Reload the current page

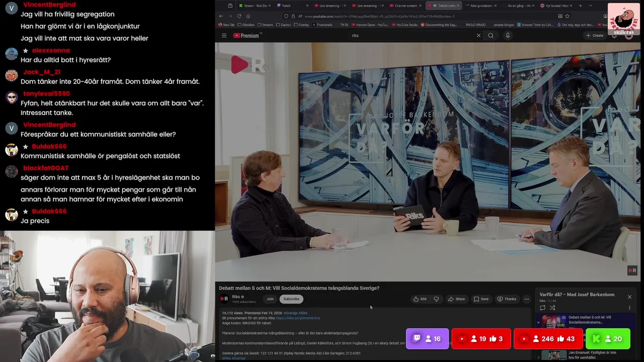pyautogui.click(x=239, y=16)
